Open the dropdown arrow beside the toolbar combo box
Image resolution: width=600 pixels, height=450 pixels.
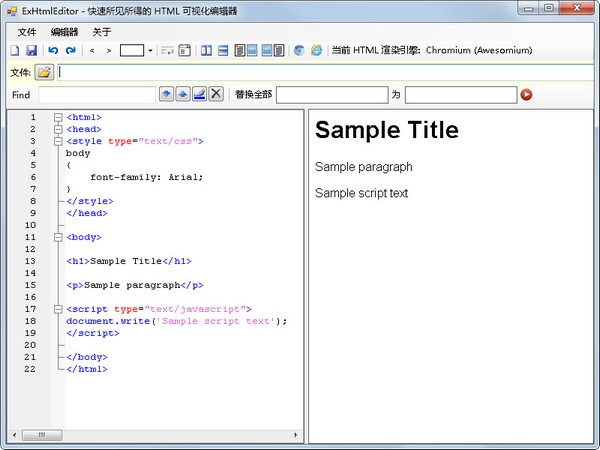[150, 51]
